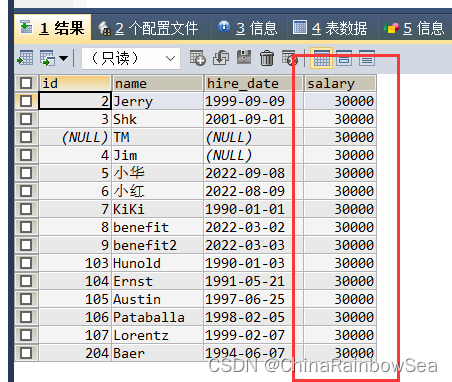Open the 2 个配置文件 tab

coord(148,28)
